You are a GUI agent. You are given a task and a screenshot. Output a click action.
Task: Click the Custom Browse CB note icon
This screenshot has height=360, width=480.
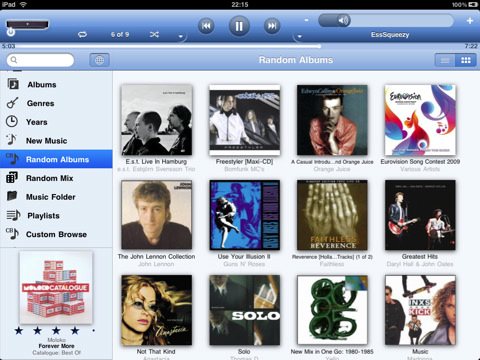tap(12, 233)
